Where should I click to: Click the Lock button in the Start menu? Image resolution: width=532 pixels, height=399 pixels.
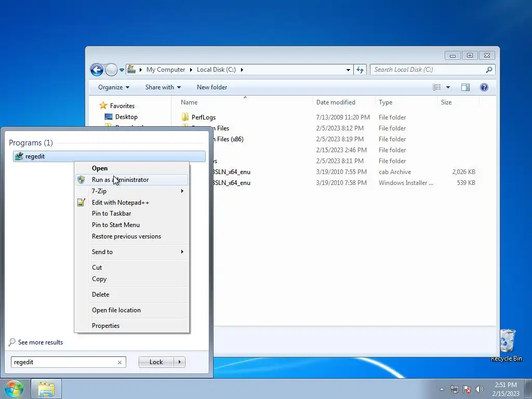pos(156,362)
